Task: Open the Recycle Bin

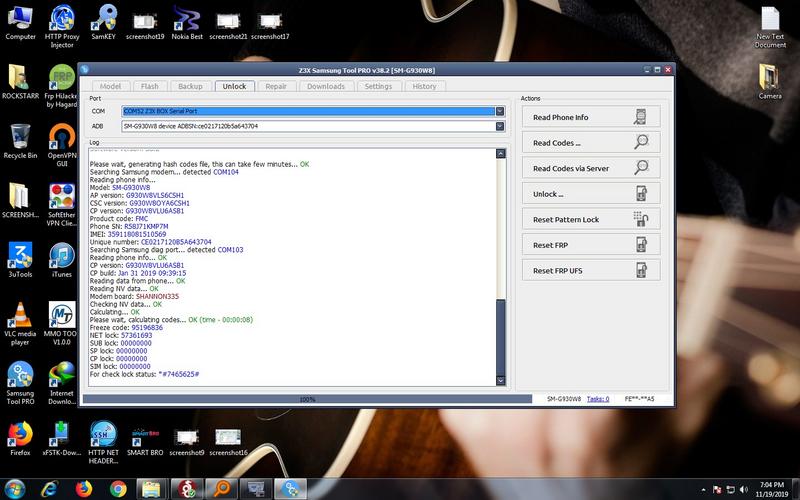Action: click(20, 141)
